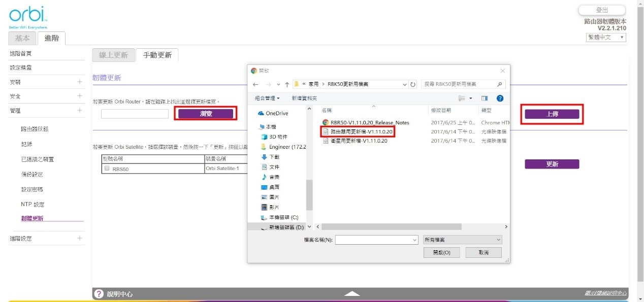644x302 pixels.
Task: Select 本機磁碟 (C:) drive
Action: click(x=279, y=217)
